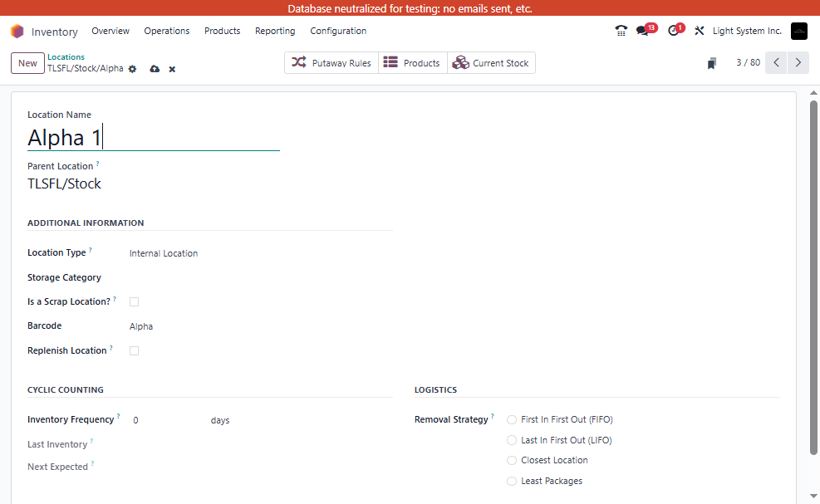Open the discuss messages icon
The height and width of the screenshot is (504, 820).
click(642, 31)
